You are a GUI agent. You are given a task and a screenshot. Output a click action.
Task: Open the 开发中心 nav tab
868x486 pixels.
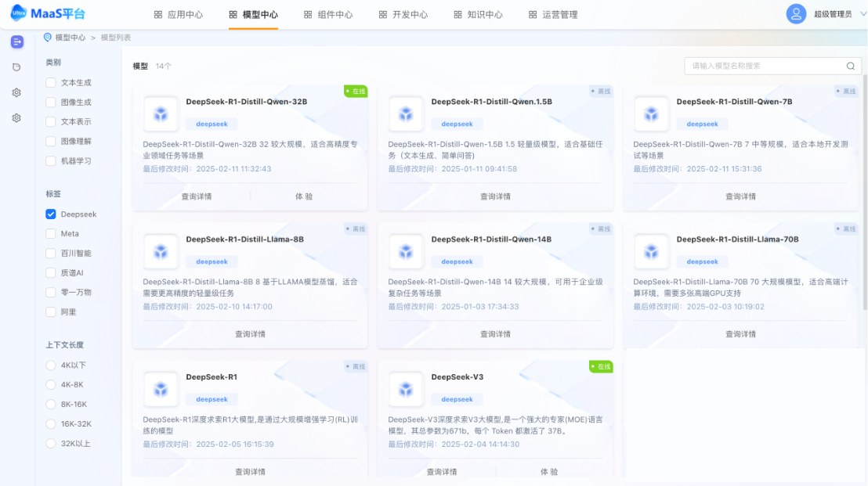point(403,15)
